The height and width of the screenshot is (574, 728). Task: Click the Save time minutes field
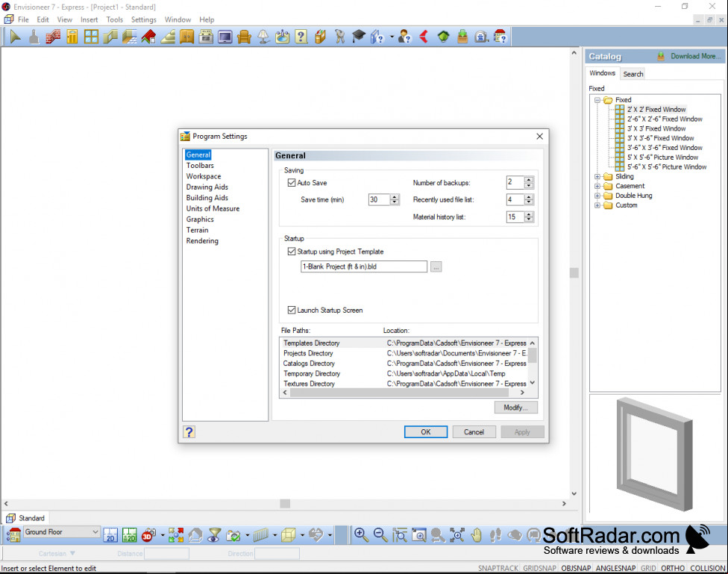pos(380,199)
